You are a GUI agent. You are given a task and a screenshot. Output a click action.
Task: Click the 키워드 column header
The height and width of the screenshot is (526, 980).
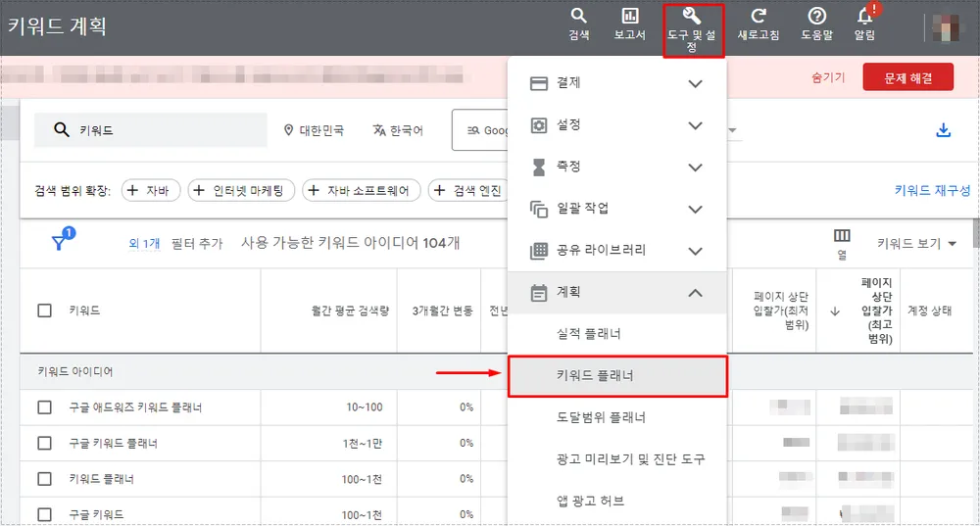(84, 311)
